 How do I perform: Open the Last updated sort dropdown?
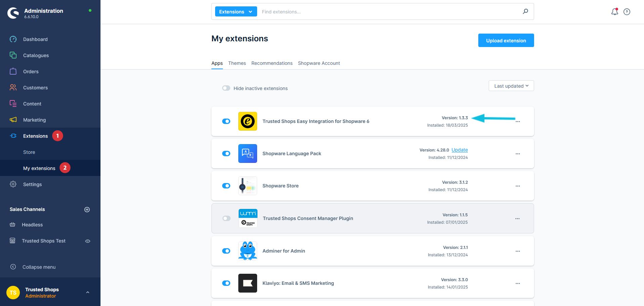(x=511, y=86)
